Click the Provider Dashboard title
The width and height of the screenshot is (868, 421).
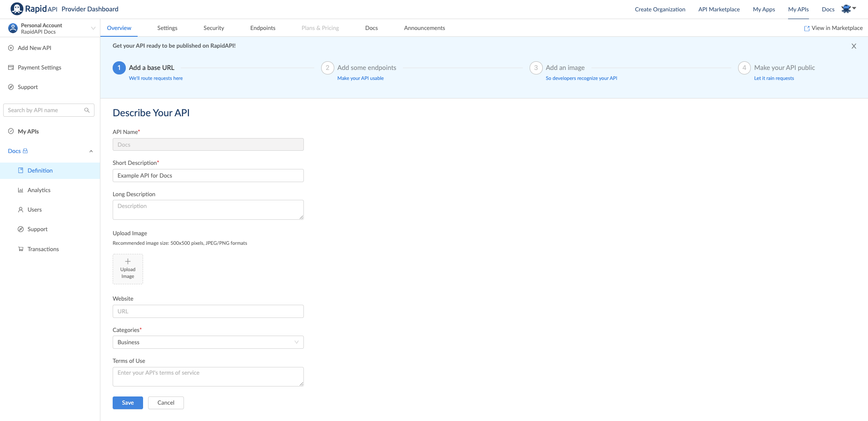click(90, 9)
